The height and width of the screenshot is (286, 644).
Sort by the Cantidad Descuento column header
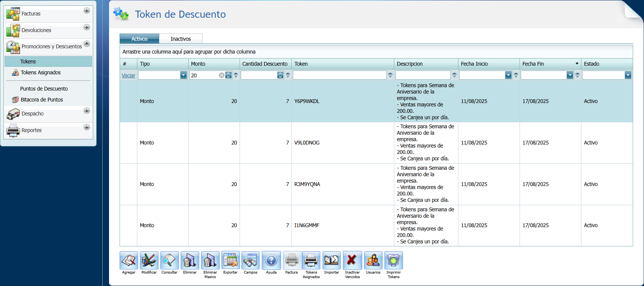point(265,64)
